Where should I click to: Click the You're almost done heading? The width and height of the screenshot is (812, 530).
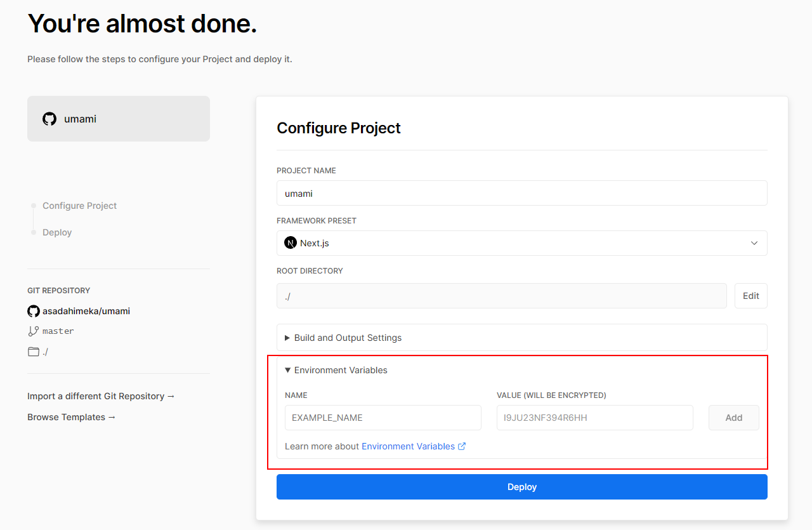(142, 23)
